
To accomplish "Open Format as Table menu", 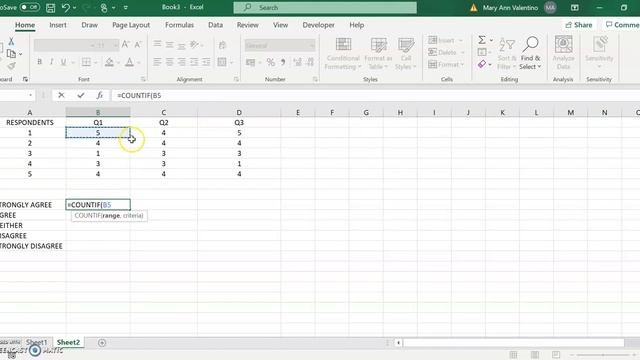I will click(x=378, y=53).
